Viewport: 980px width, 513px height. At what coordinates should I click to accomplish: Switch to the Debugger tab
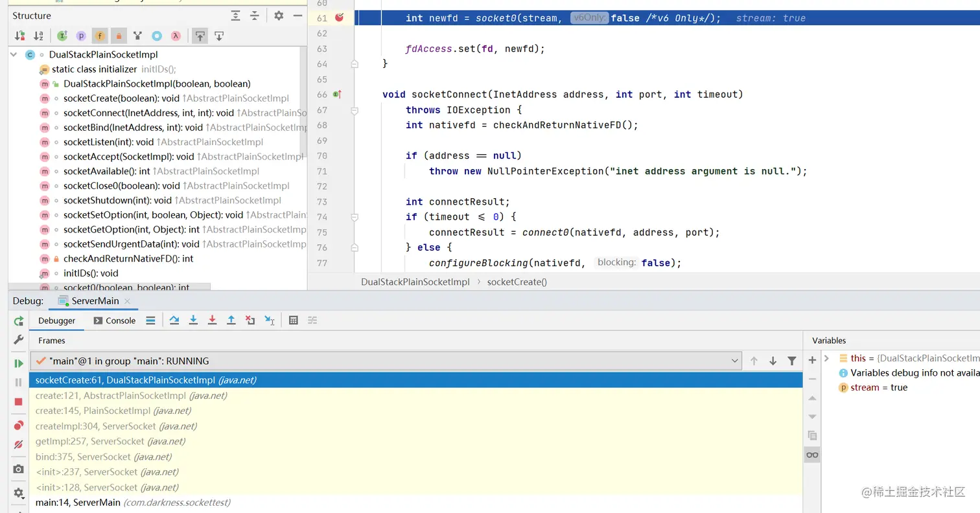click(x=57, y=321)
